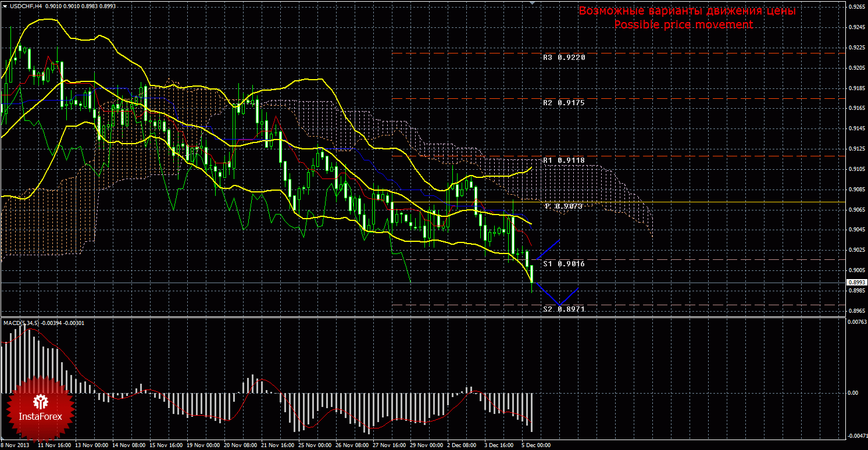
Task: Click the MACD(5,34,5) indicator label
Action: [22, 323]
